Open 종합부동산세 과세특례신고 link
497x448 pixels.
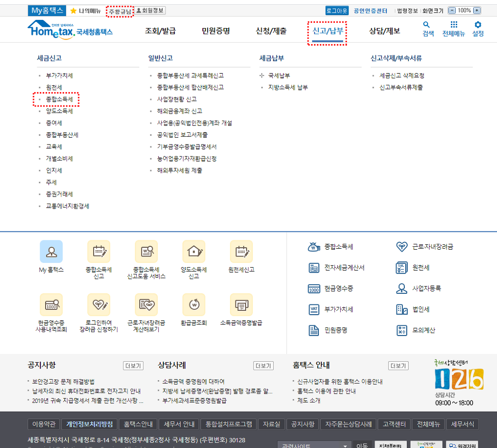click(190, 75)
